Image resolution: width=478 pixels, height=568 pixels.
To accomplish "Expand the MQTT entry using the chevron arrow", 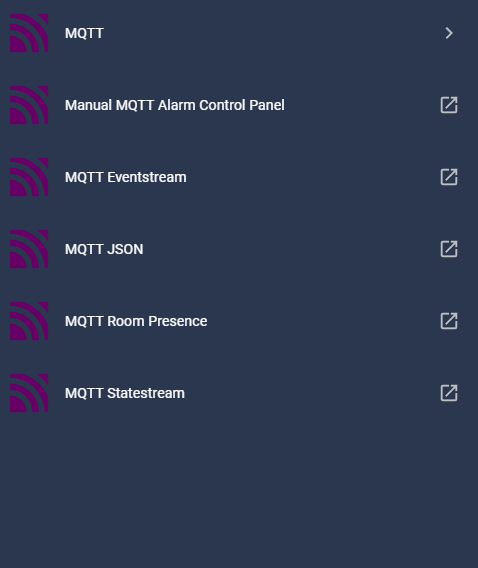I will point(449,33).
